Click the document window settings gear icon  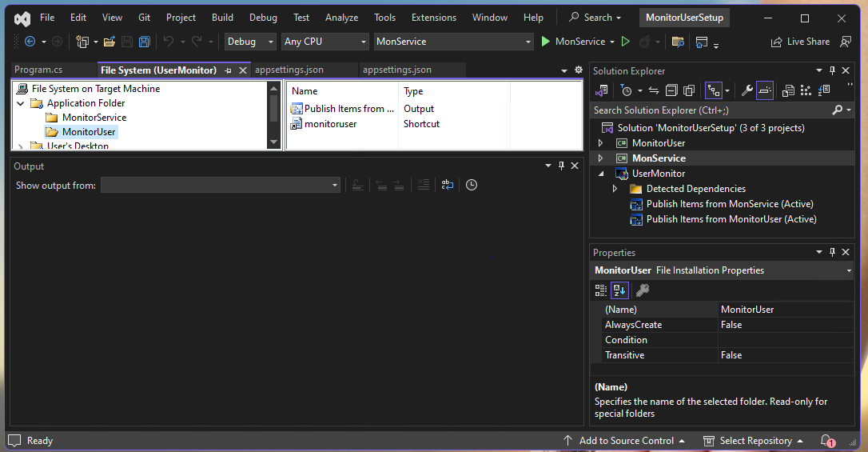(579, 70)
